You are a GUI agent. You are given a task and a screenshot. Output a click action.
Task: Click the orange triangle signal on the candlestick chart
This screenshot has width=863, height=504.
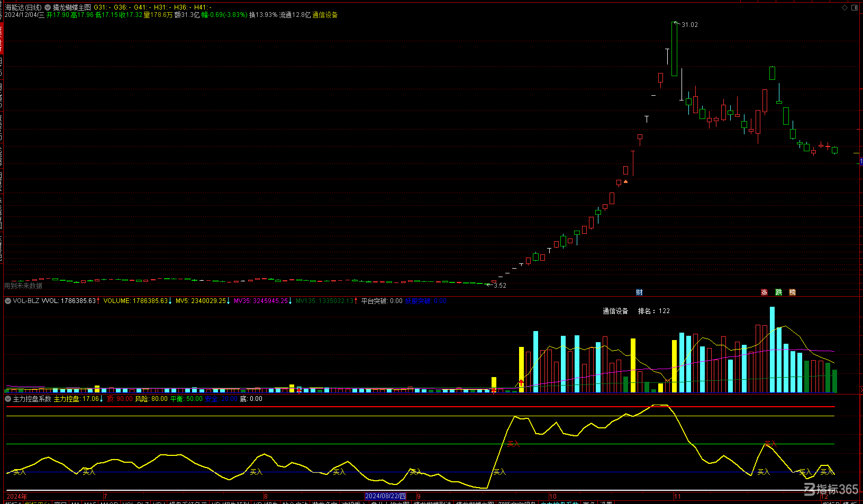click(x=625, y=181)
